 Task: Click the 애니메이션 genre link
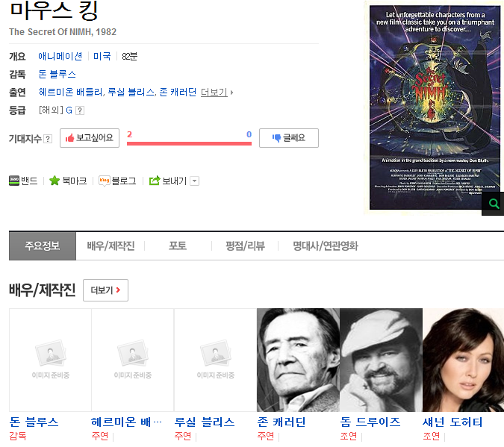coord(60,57)
